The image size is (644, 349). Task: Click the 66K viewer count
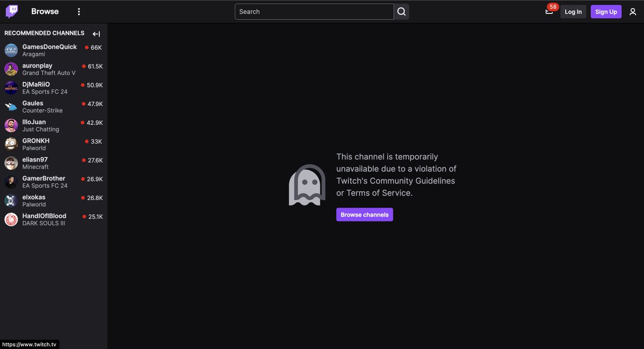96,48
